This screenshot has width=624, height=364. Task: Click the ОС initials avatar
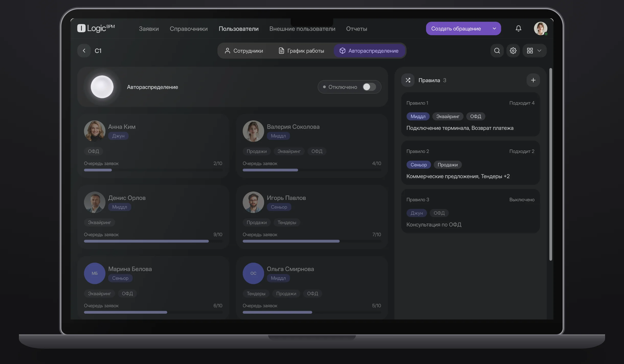(x=253, y=273)
